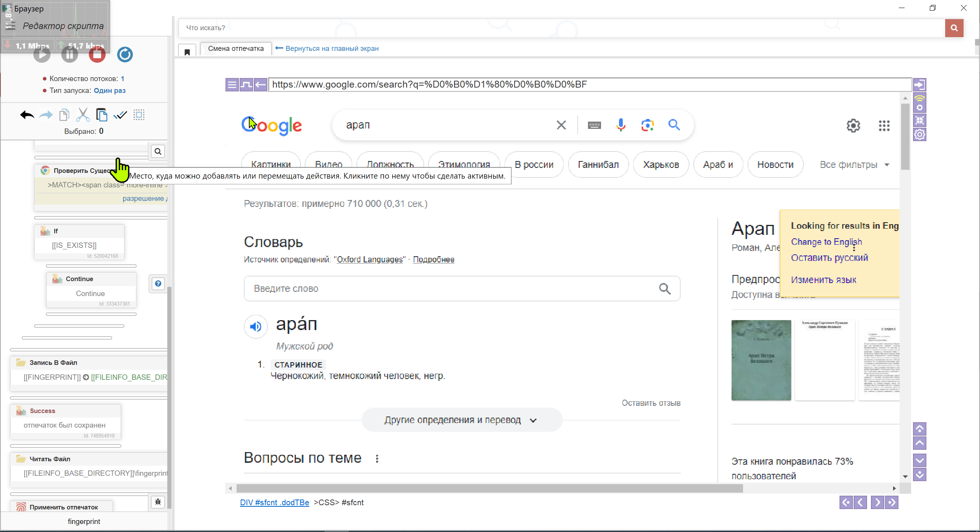Open the Google apps grid icon
Viewport: 980px width, 532px height.
pos(884,125)
